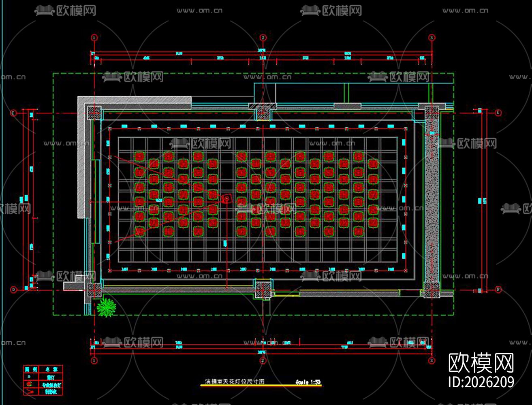This screenshot has width=532, height=405.
Task: Select grid axis bubble 1 above the plan
Action: click(x=94, y=38)
